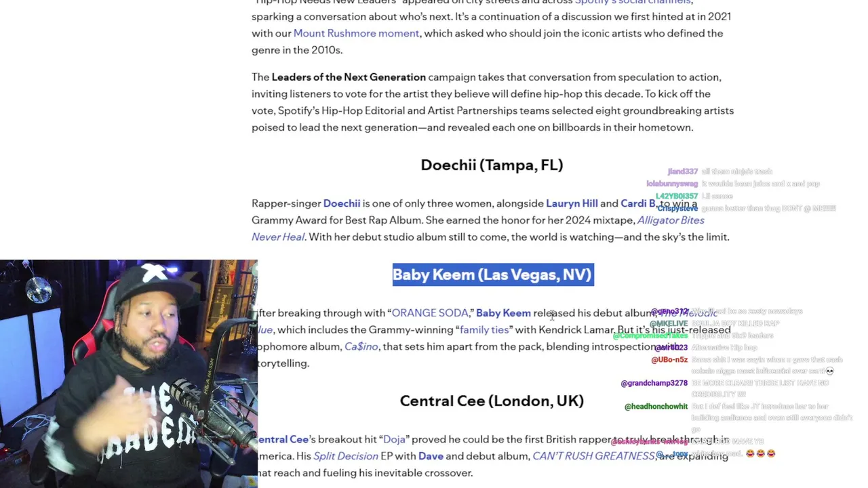Open the ORANGE SODA song link
Screen dimensions: 868x488
430,313
